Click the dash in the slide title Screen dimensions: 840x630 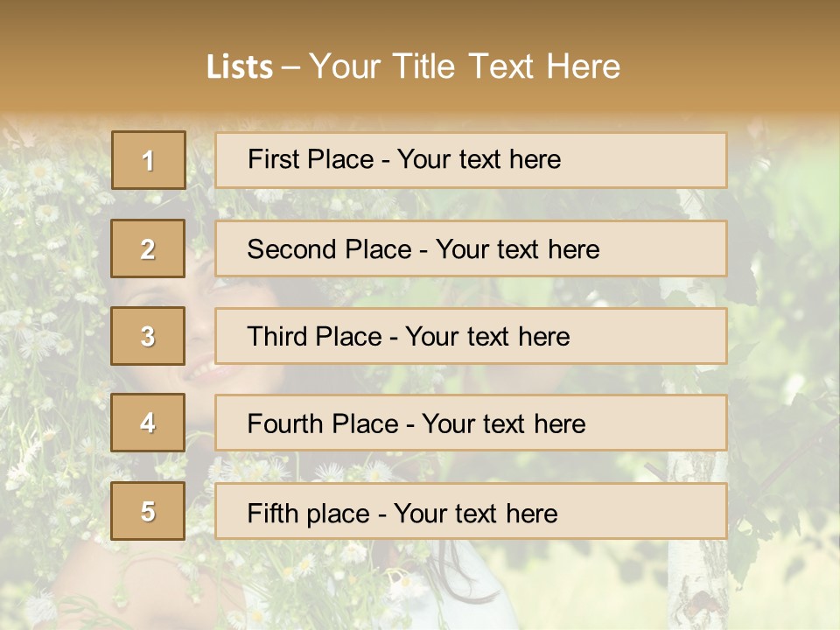(x=291, y=67)
